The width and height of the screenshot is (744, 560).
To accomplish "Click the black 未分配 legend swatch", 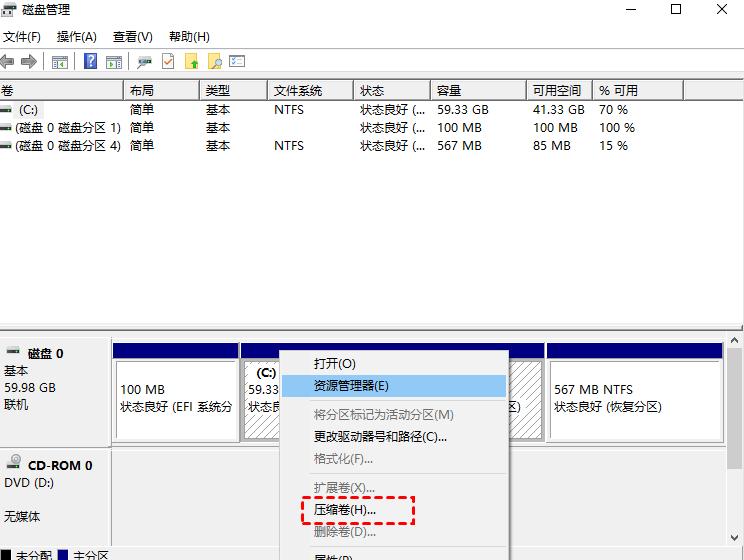I will [6, 555].
